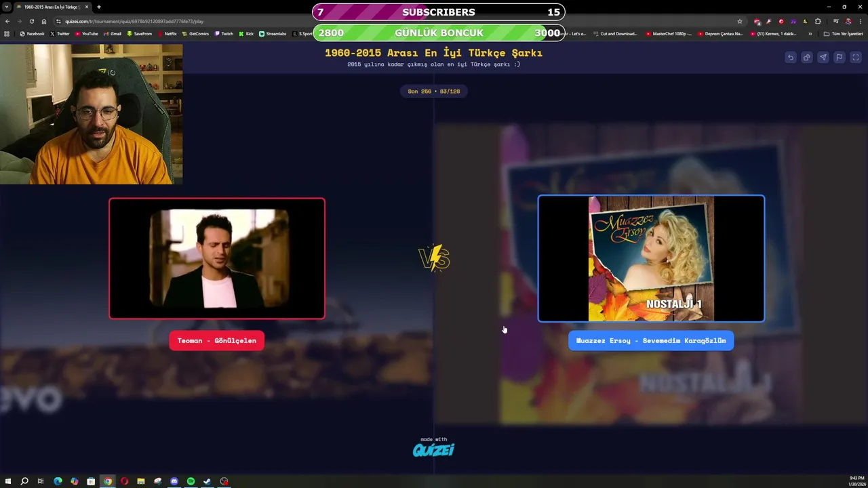Open the Chrome profile avatar icon
The width and height of the screenshot is (868, 488).
848,21
